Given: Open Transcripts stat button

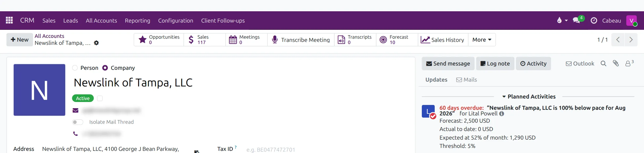Looking at the screenshot, I should [x=355, y=40].
